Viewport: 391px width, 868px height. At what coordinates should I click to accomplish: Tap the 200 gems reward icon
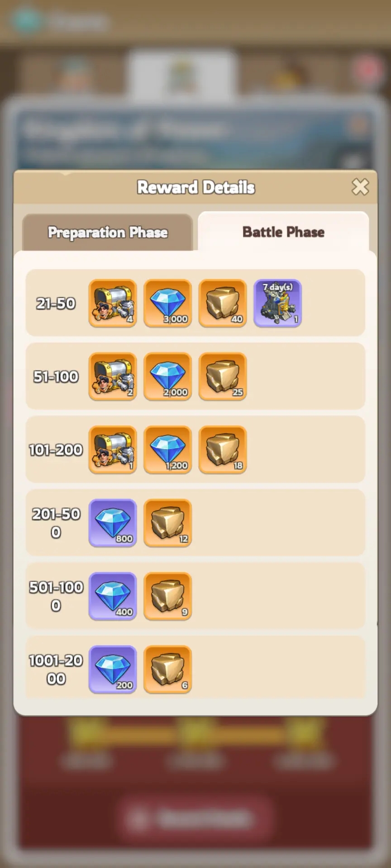click(113, 669)
